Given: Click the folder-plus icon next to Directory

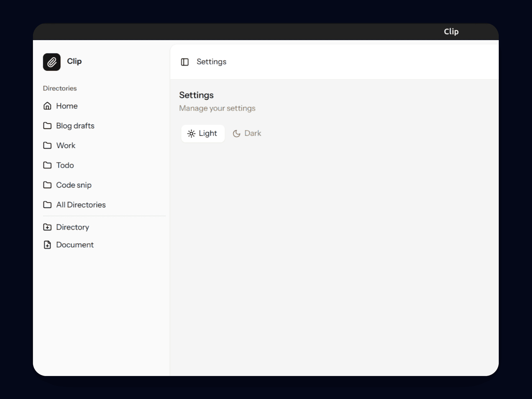Looking at the screenshot, I should (47, 227).
